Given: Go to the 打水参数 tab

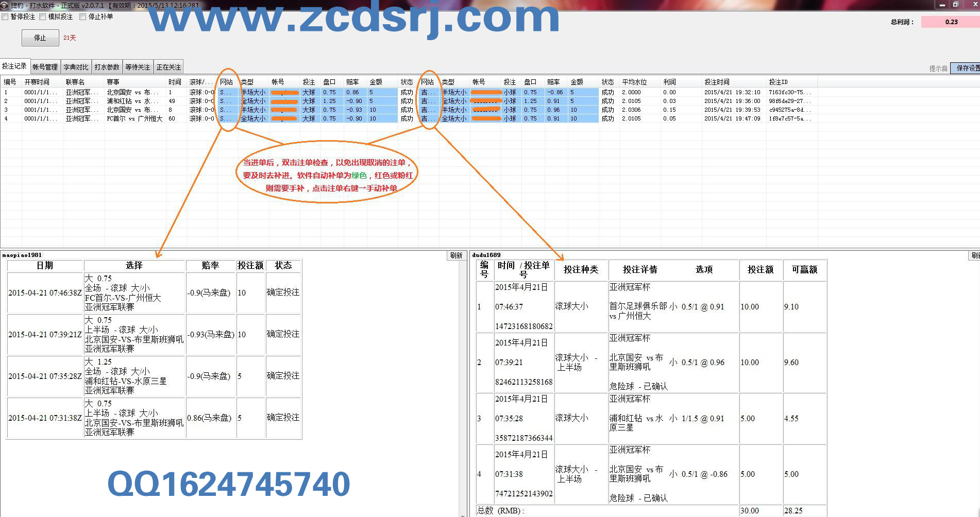Looking at the screenshot, I should click(x=107, y=67).
